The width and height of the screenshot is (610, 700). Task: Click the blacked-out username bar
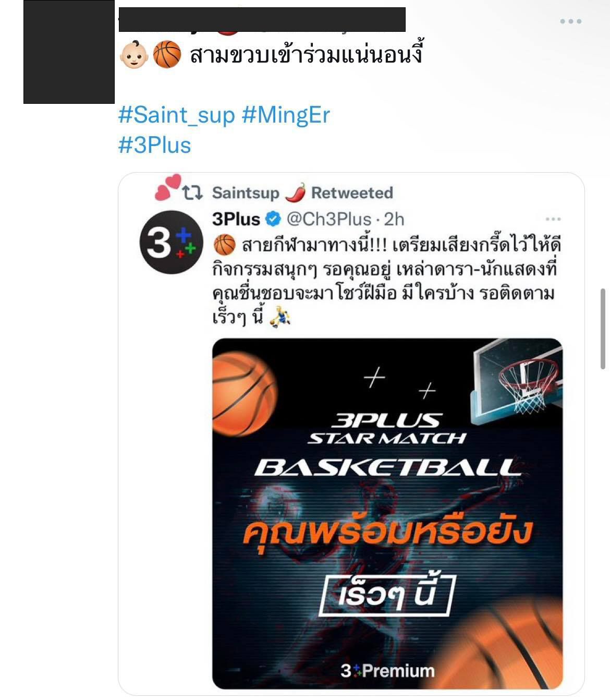click(x=262, y=20)
